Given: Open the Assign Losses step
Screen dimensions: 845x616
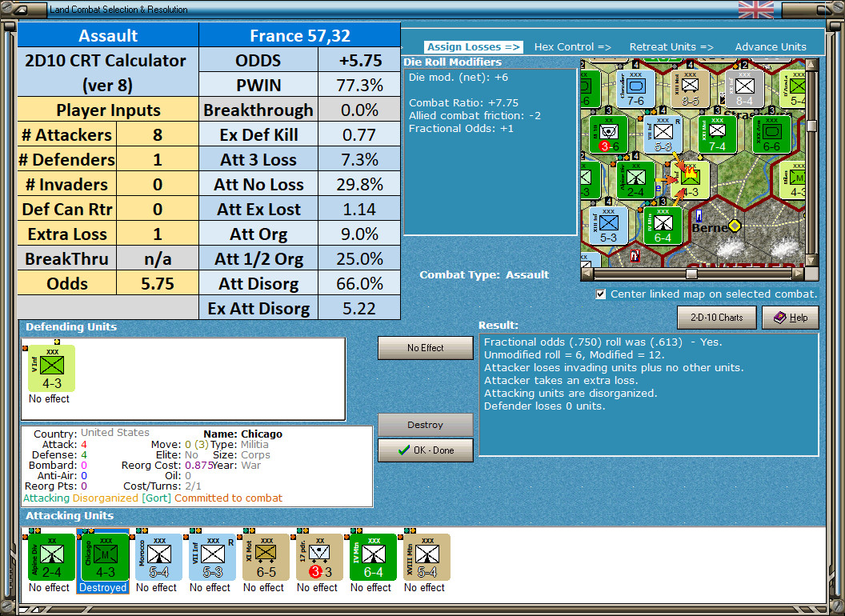Looking at the screenshot, I should coord(474,47).
